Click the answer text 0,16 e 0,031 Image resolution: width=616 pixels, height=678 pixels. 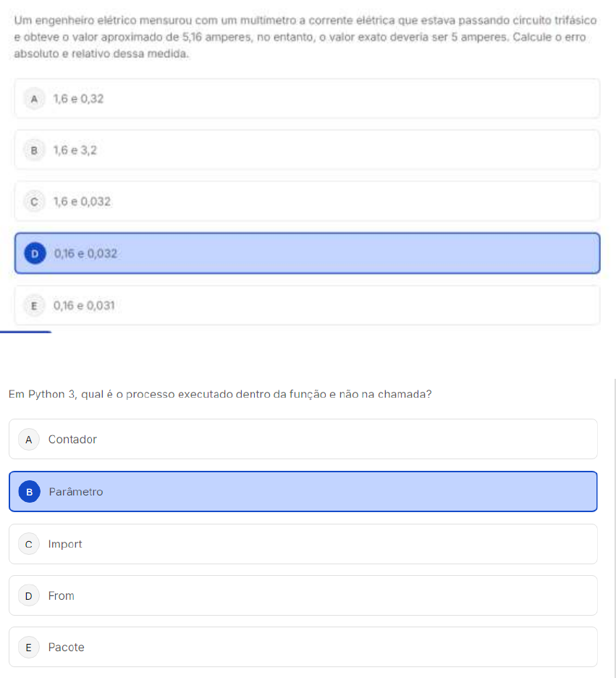84,306
